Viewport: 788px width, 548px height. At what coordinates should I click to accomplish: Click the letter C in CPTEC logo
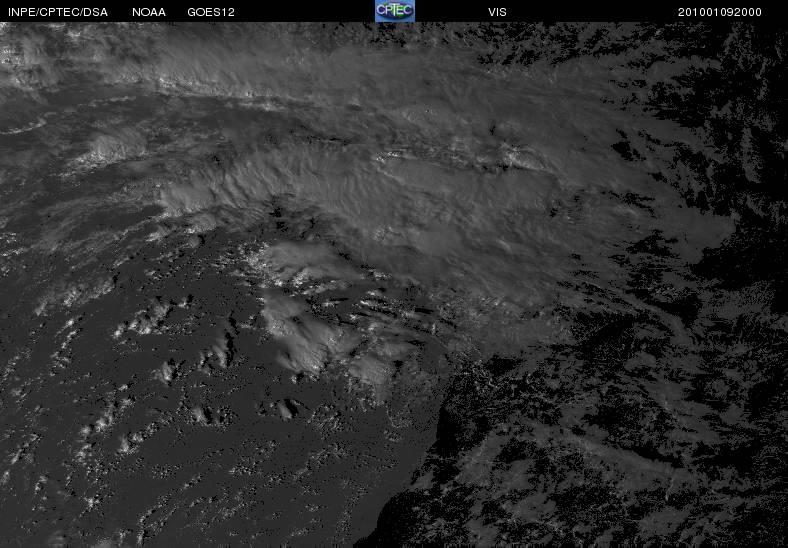click(381, 10)
